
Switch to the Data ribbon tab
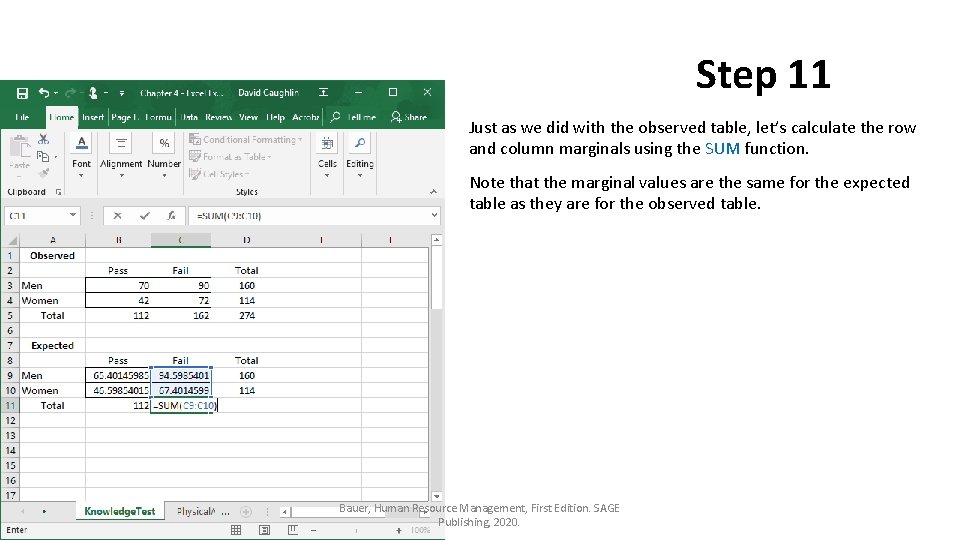(x=190, y=117)
